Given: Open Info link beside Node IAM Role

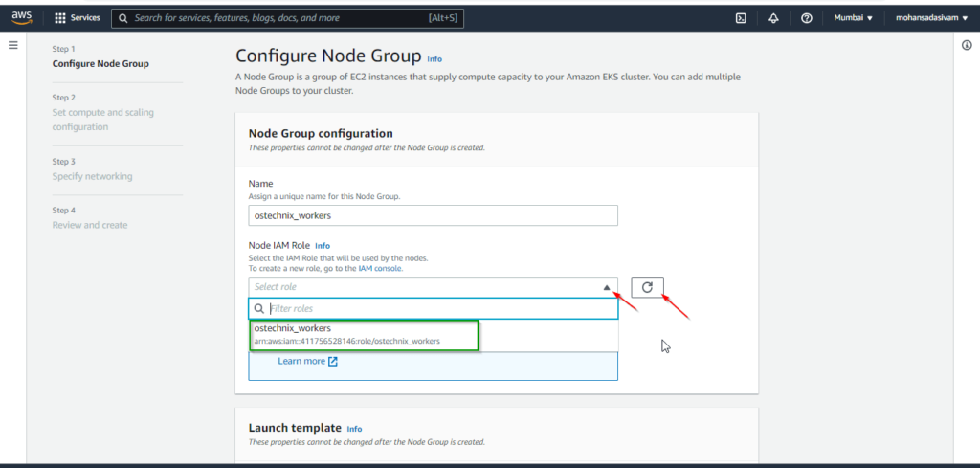Looking at the screenshot, I should tap(323, 246).
